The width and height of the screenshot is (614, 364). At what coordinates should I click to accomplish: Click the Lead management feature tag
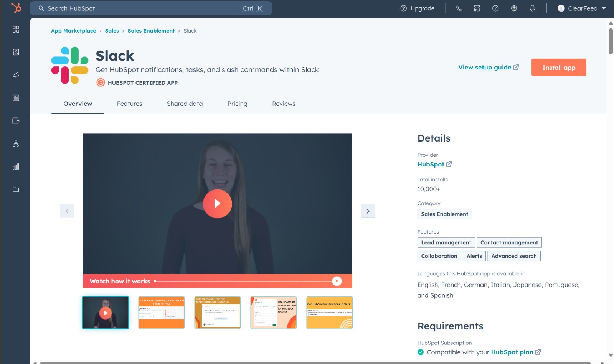point(446,242)
